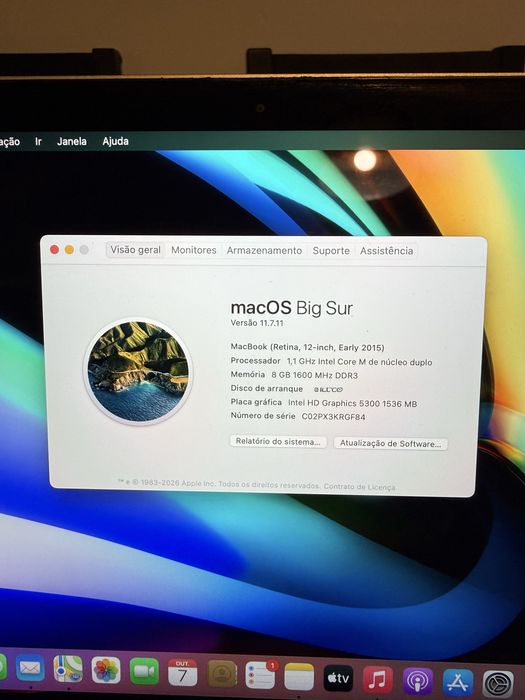Launch Maps from the Dock
525x700 pixels.
coord(68,669)
